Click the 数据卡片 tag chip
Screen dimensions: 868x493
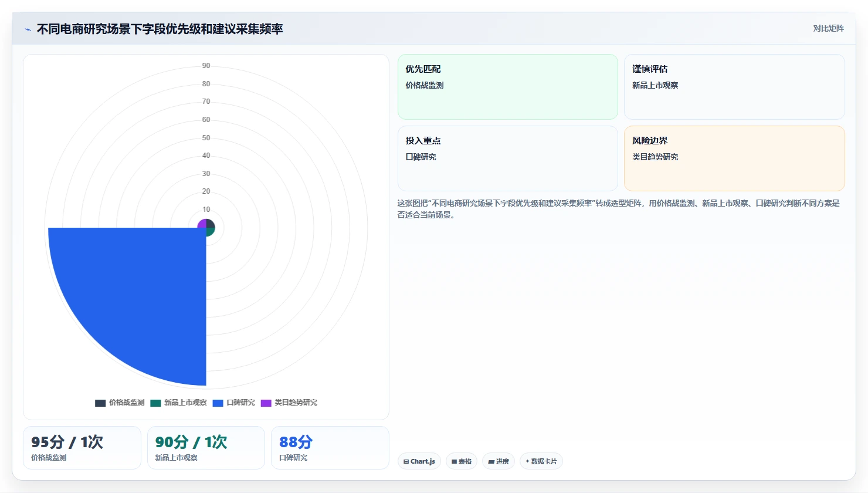pyautogui.click(x=541, y=461)
